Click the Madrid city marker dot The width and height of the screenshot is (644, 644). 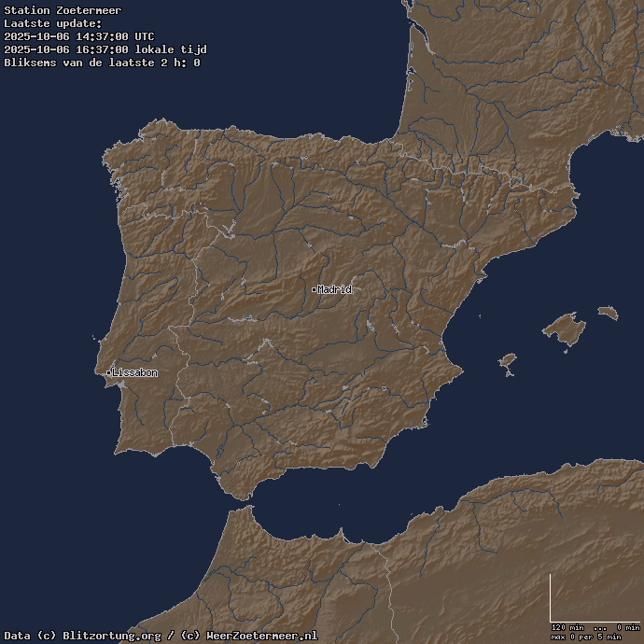[x=314, y=290]
